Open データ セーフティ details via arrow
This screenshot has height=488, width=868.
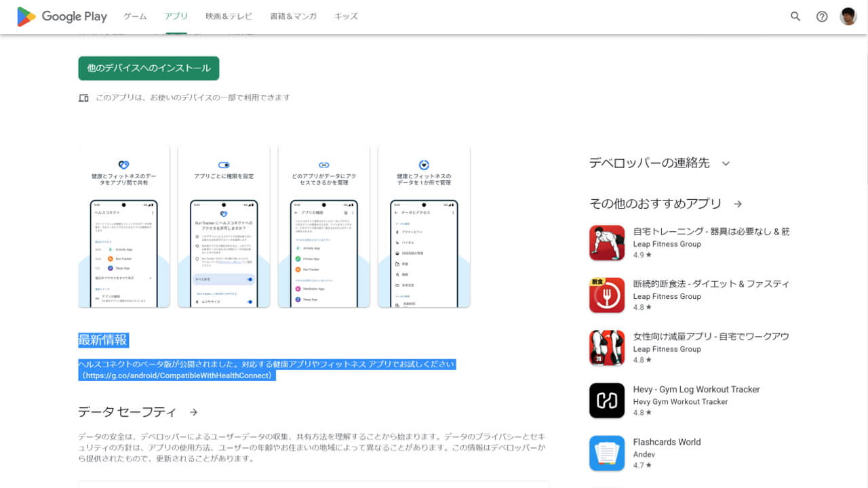(x=193, y=411)
